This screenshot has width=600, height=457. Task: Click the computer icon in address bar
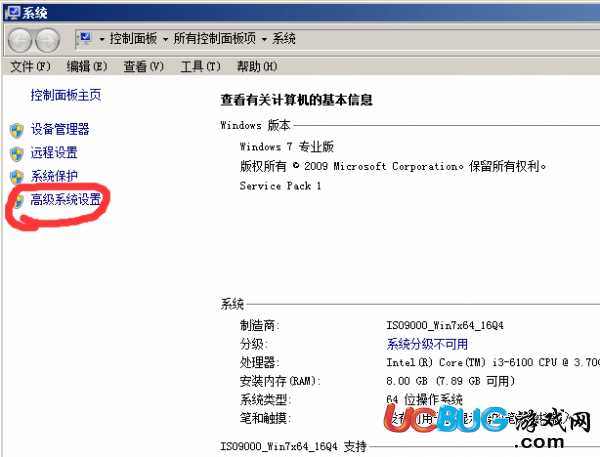click(x=85, y=39)
